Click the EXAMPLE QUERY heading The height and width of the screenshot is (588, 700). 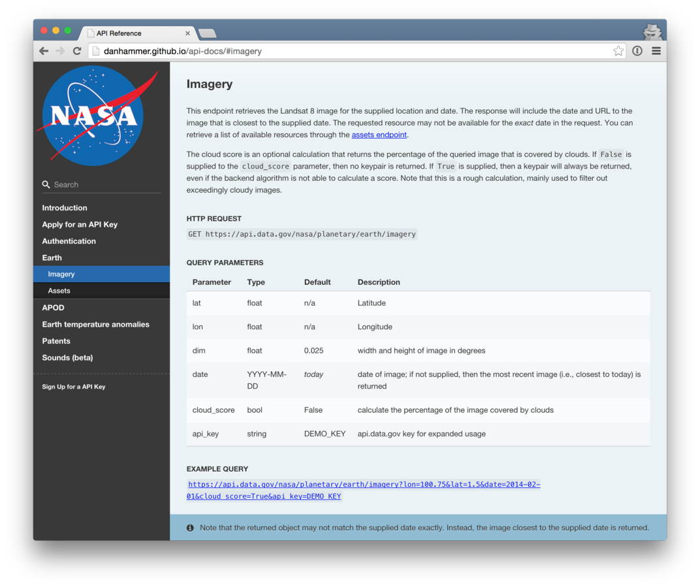[217, 468]
